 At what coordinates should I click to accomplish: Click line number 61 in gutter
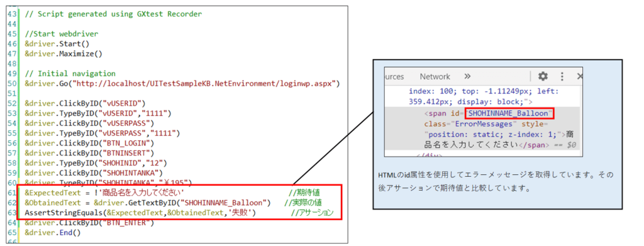click(11, 193)
